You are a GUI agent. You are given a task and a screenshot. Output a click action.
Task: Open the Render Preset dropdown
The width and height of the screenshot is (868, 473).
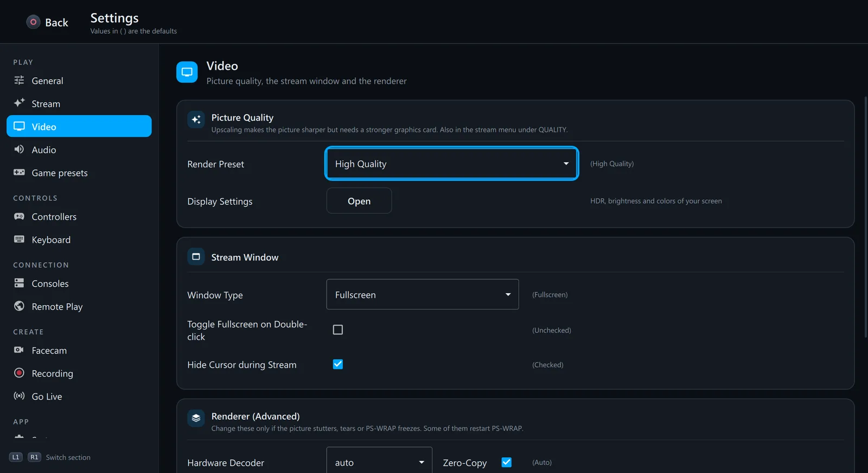[452, 163]
